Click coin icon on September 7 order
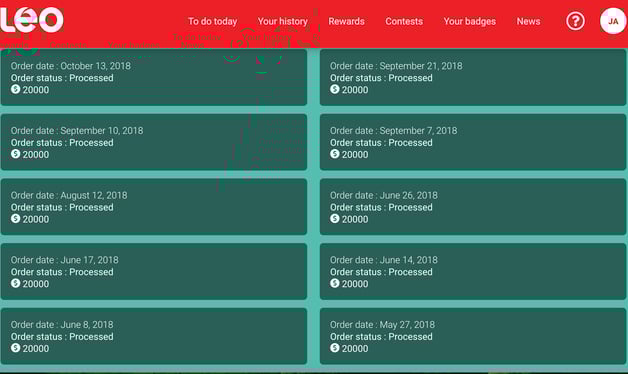The image size is (628, 374). point(335,154)
